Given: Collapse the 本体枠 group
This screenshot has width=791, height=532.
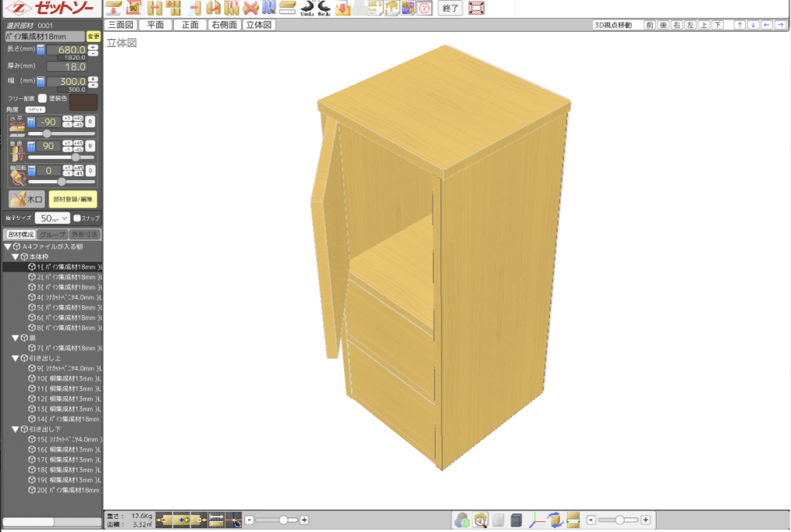Looking at the screenshot, I should pos(15,256).
